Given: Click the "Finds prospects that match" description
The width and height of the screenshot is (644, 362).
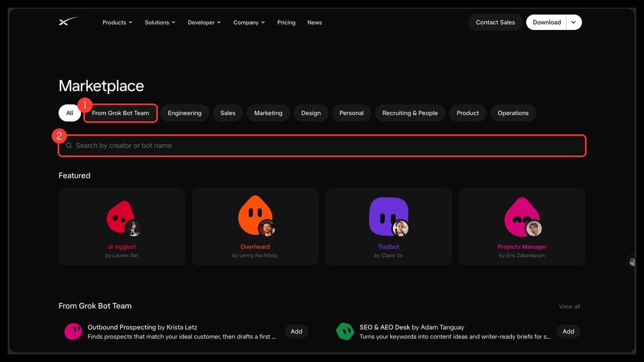Looking at the screenshot, I should click(x=182, y=337).
